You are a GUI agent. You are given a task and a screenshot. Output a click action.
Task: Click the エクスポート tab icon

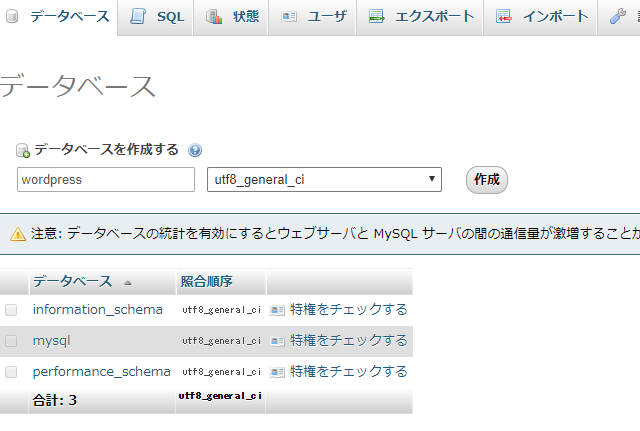376,17
